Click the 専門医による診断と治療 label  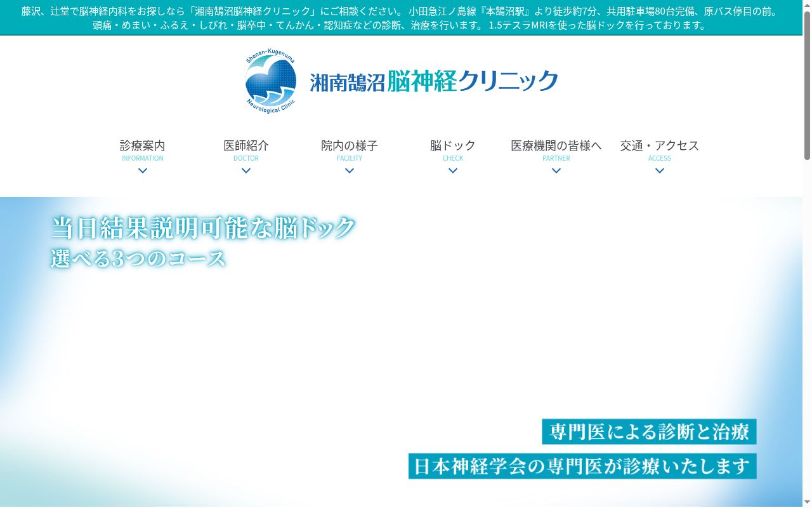[x=649, y=432]
